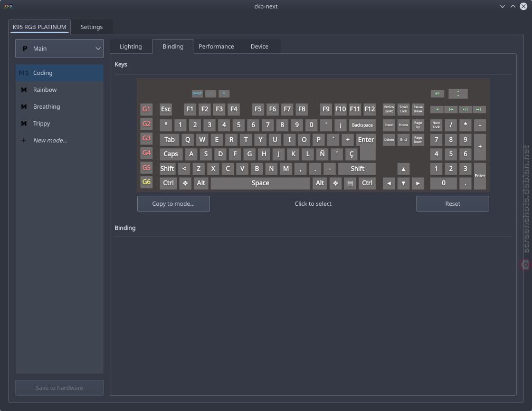Select the left Windows key

[x=185, y=183]
